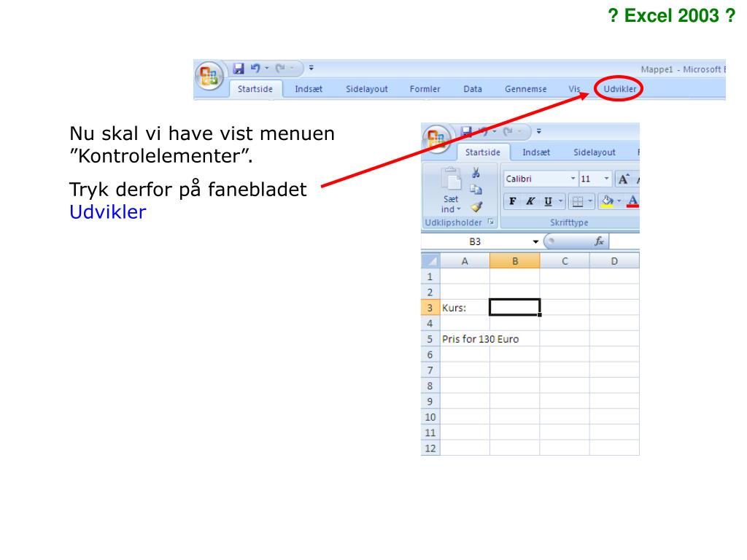Screen dimensions: 747x560
Task: Expand the Fill Color dropdown arrow
Action: point(619,201)
